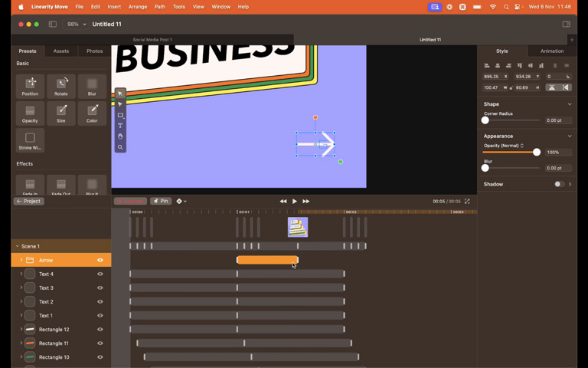
Task: Choose the Rectangle shape tool
Action: click(120, 115)
